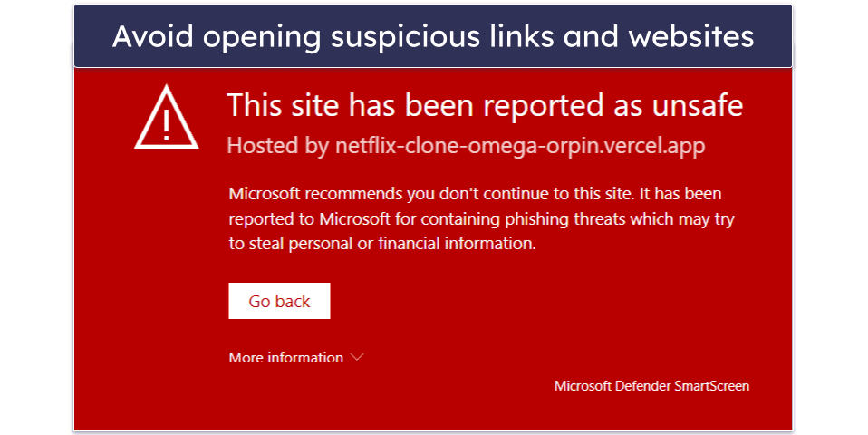The image size is (868, 435).
Task: Click the chevron beside More information
Action: point(357,357)
